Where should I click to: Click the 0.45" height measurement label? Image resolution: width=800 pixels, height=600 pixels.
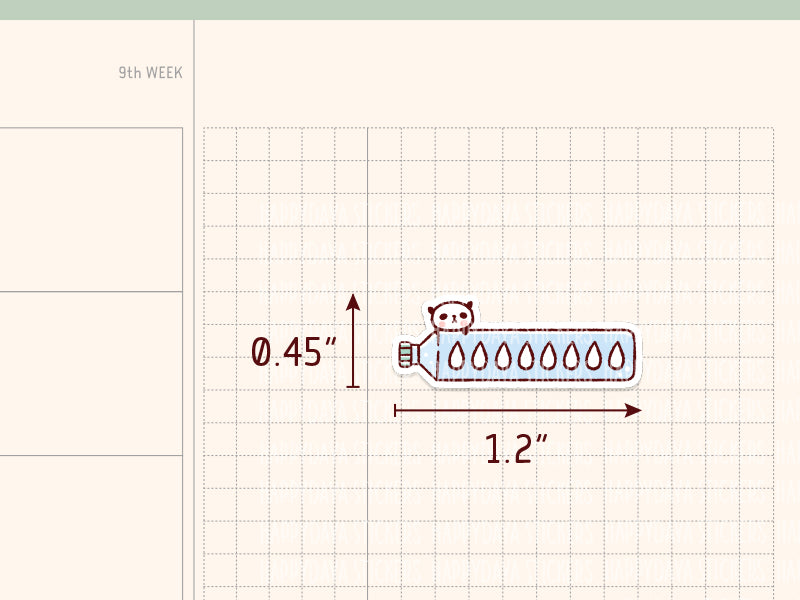293,352
